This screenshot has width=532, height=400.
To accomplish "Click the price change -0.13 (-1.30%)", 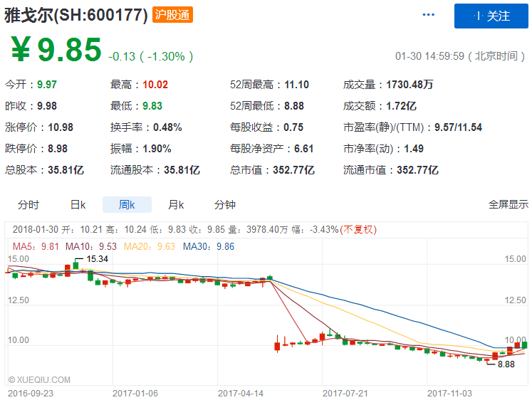I will click(151, 56).
